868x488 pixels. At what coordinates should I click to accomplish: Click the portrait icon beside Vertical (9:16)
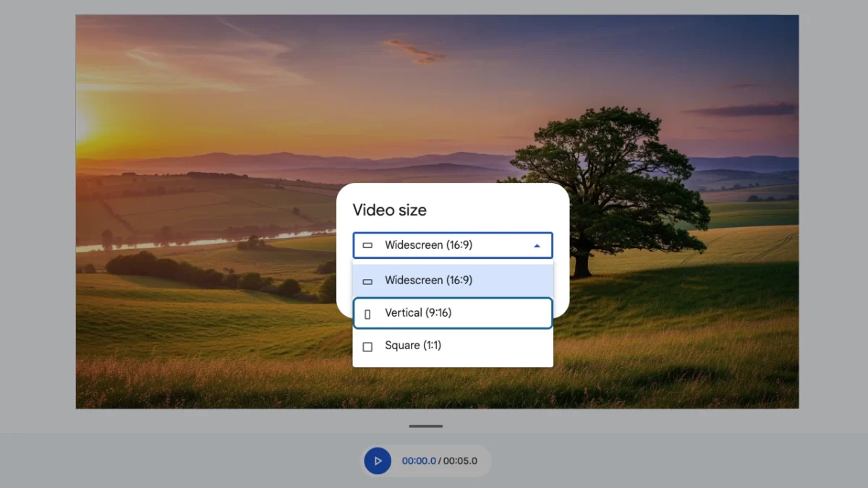coord(367,314)
